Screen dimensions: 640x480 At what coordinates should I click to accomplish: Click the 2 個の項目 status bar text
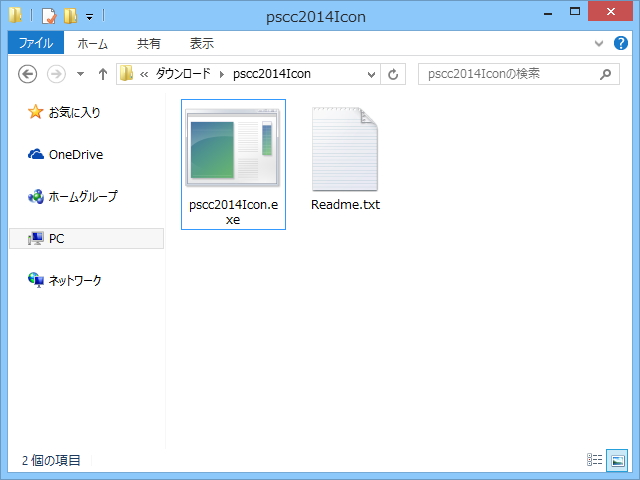(51, 460)
